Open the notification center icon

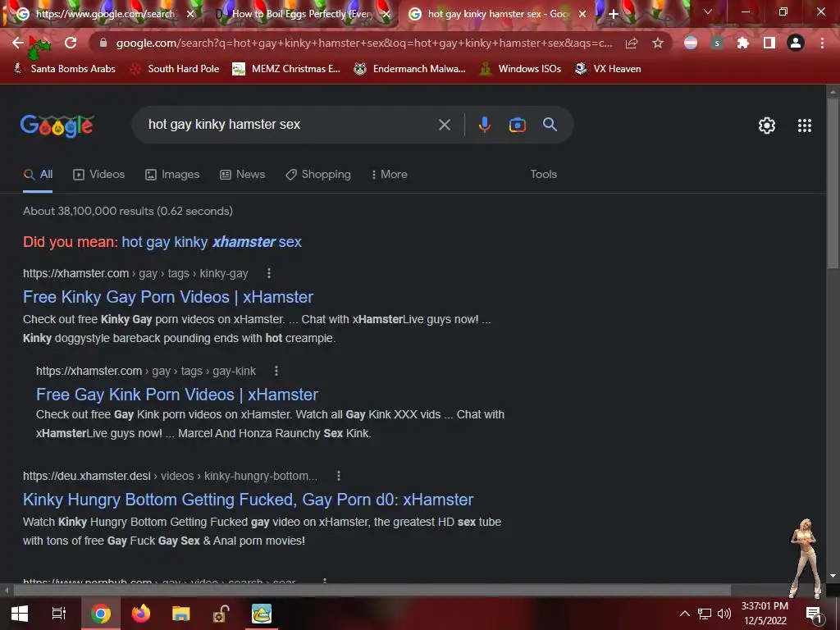(814, 614)
